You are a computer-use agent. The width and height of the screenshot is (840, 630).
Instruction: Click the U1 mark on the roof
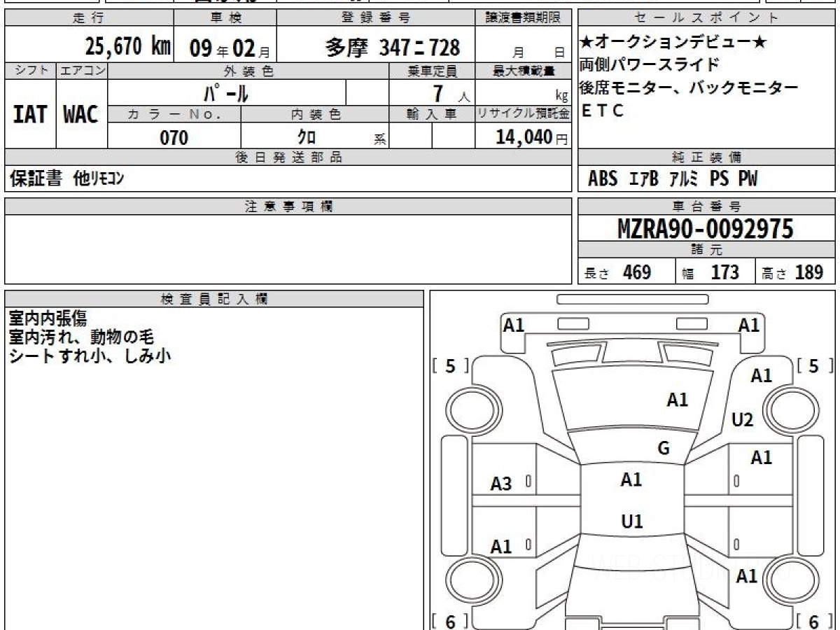coord(632,521)
